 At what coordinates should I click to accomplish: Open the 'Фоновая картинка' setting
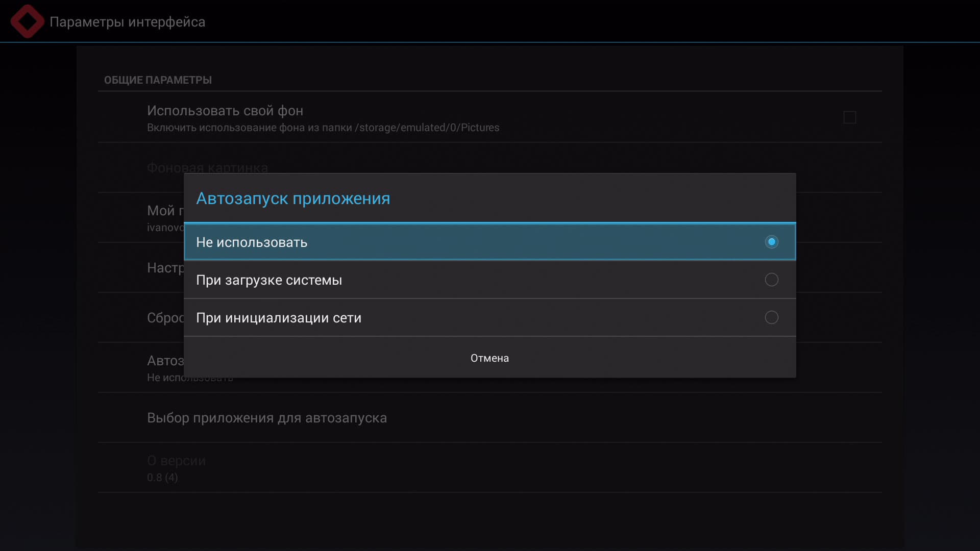207,167
